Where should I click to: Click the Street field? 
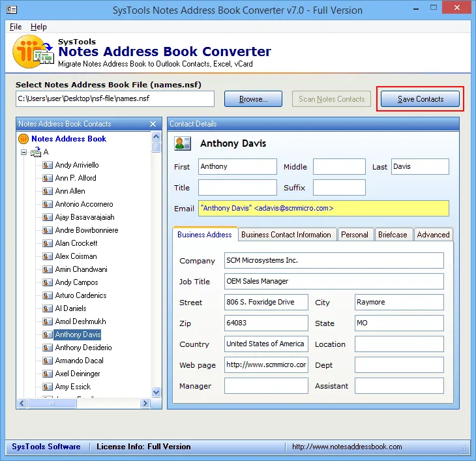click(266, 303)
